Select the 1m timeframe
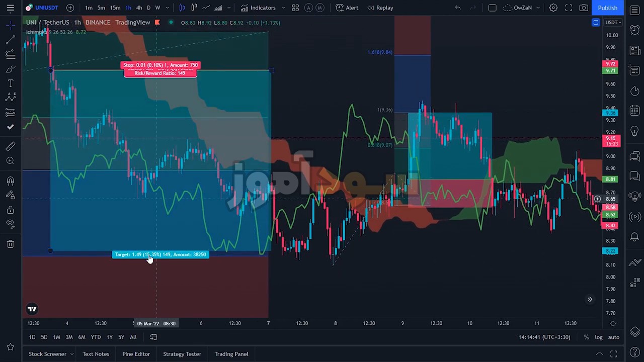This screenshot has height=362, width=644. (89, 8)
